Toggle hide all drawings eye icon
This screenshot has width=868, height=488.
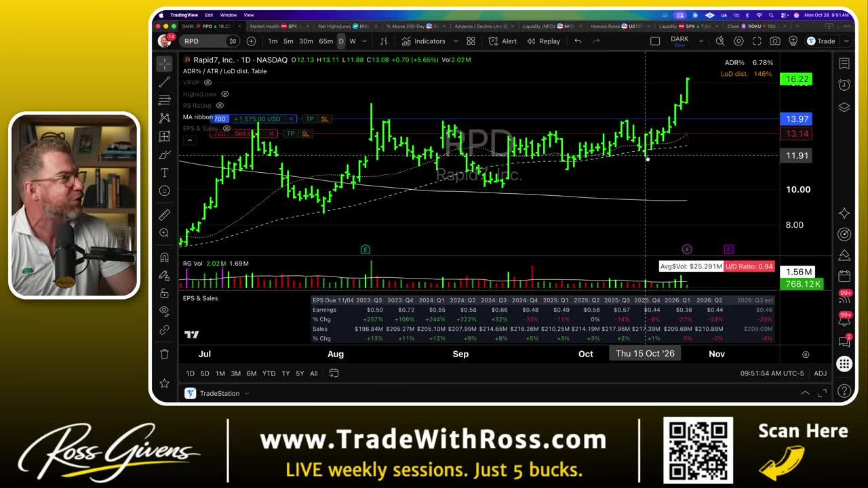[x=164, y=311]
